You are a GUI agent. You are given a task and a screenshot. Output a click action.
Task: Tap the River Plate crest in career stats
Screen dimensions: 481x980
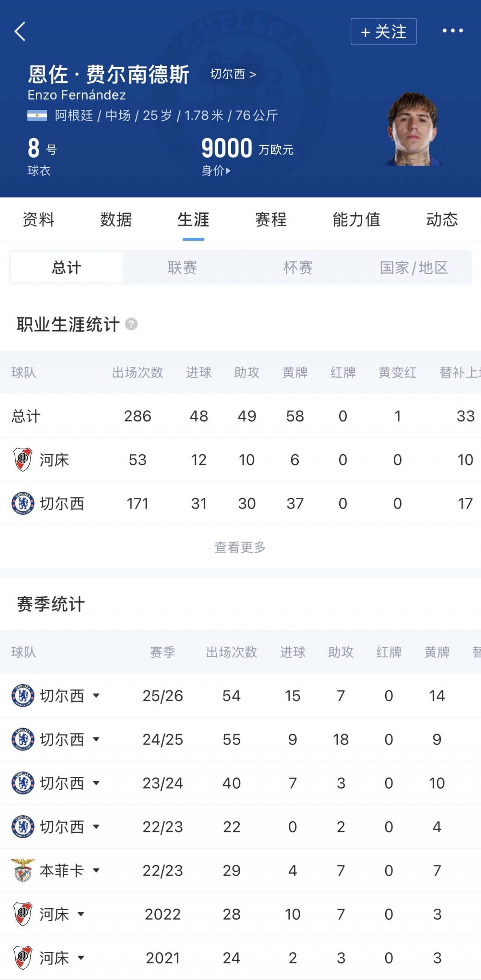23,459
